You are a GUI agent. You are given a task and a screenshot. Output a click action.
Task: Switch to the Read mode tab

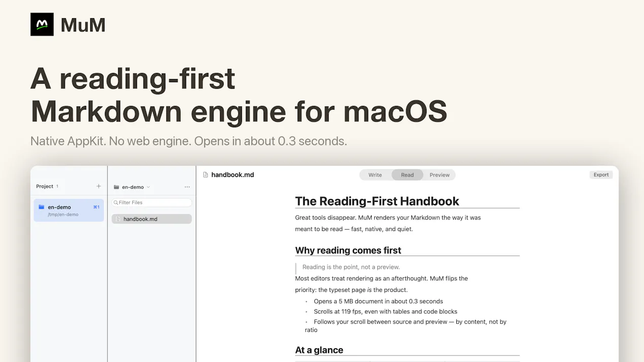point(407,175)
